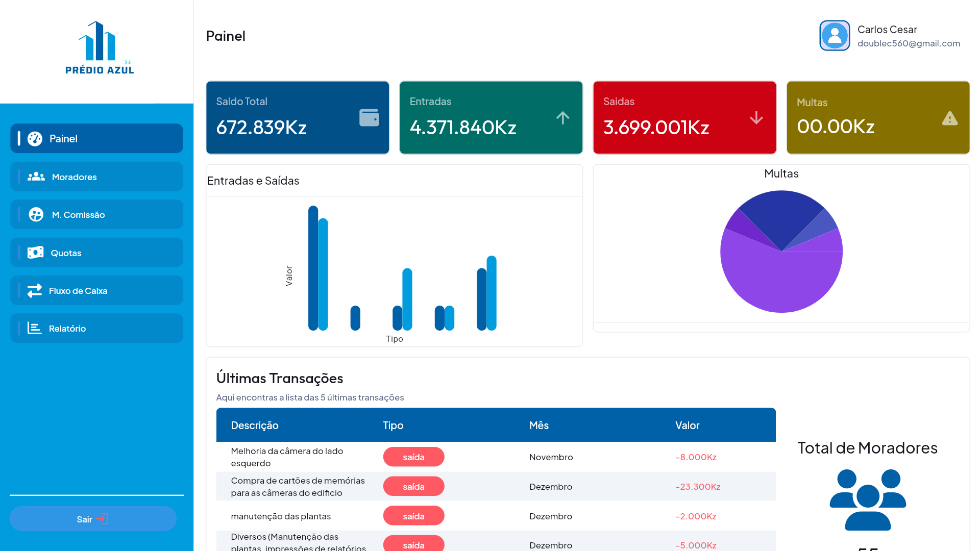This screenshot has width=980, height=551.
Task: Click the saída badge for Novembro transaction
Action: tap(413, 457)
